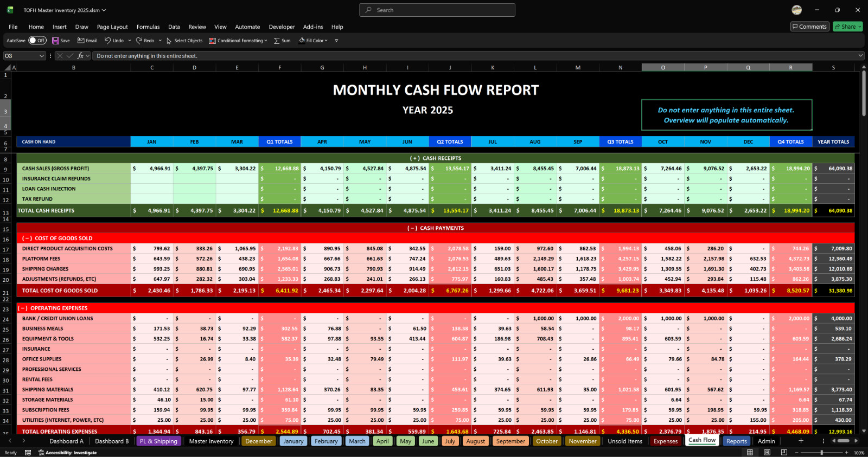The height and width of the screenshot is (457, 868).
Task: Select the 64,090.38 cash sales year total
Action: click(833, 169)
